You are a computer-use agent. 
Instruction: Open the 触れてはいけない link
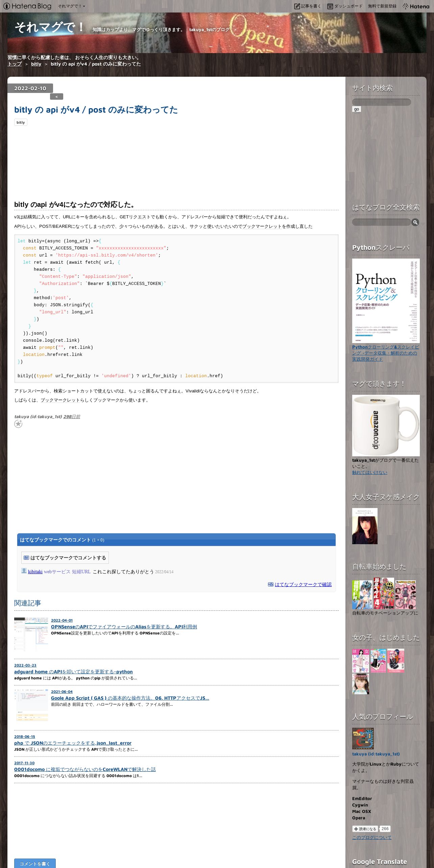370,473
